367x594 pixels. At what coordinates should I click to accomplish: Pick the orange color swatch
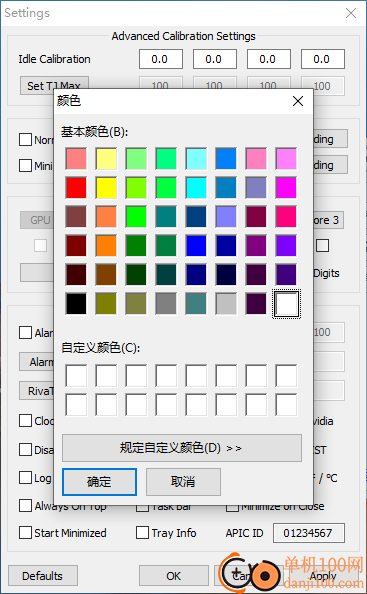click(106, 245)
